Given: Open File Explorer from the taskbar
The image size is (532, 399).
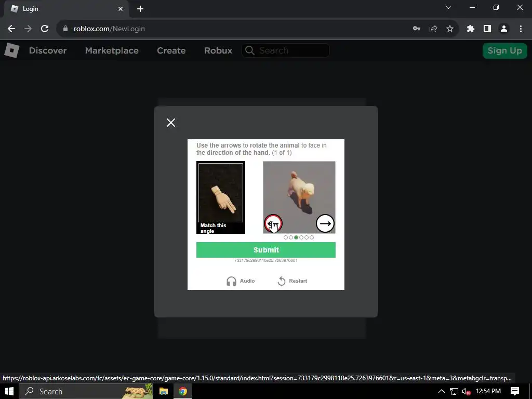Looking at the screenshot, I should pyautogui.click(x=164, y=391).
